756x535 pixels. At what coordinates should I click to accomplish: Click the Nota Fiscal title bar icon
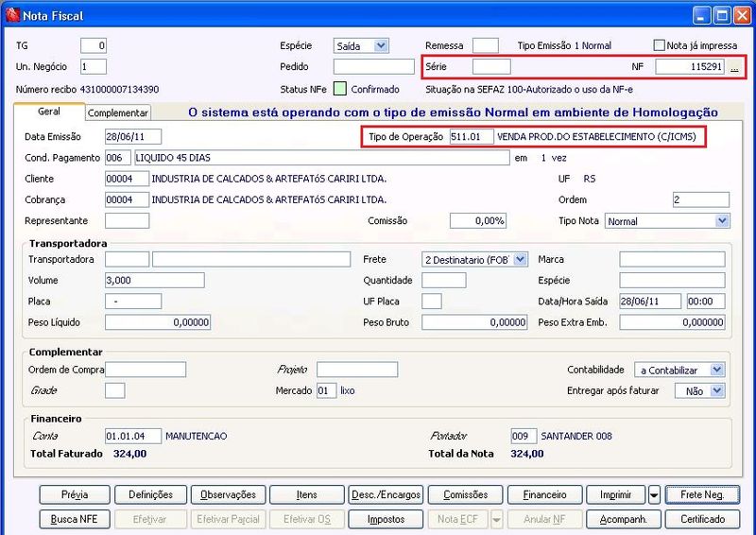(12, 15)
